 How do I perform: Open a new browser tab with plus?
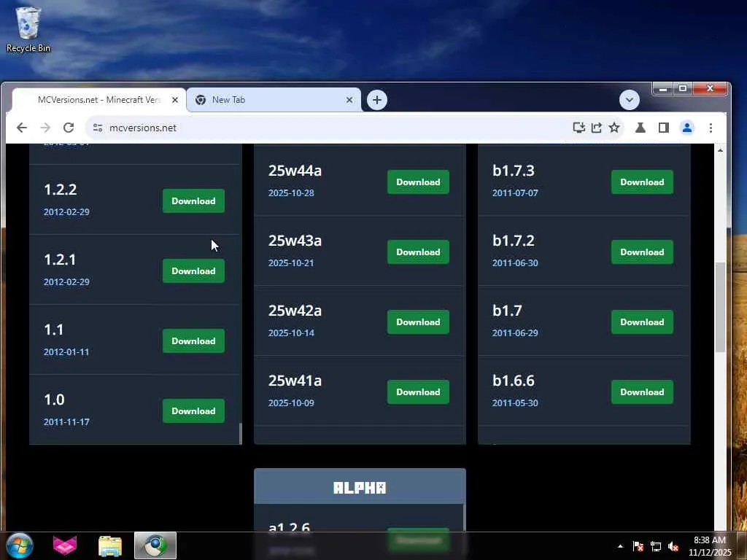(377, 100)
